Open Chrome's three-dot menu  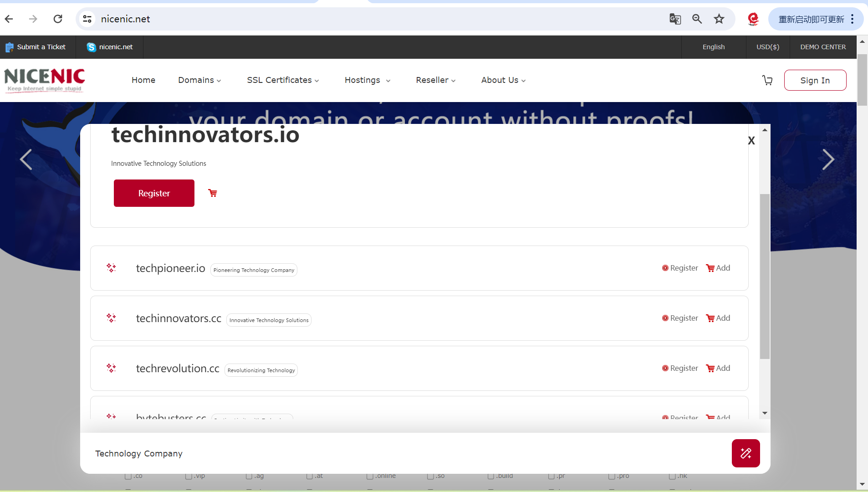coord(853,19)
